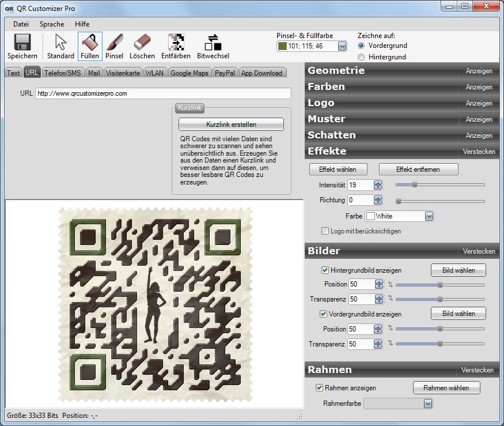
Task: Click the Rahmen wählen button
Action: [446, 388]
